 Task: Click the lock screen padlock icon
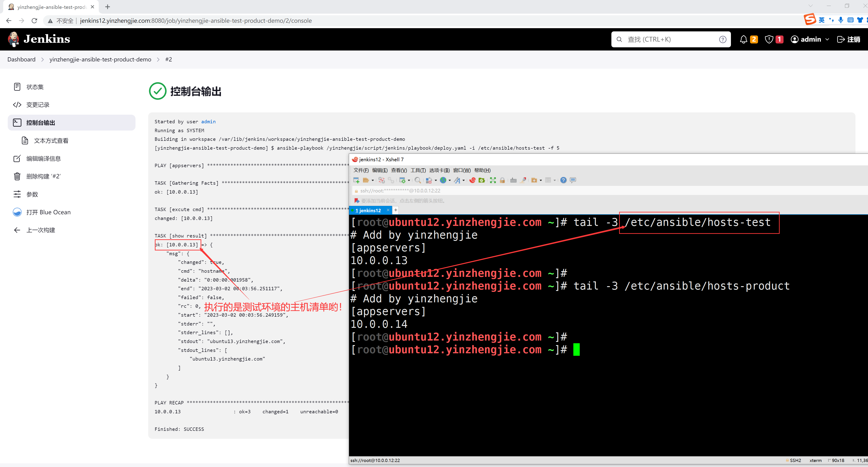point(502,180)
